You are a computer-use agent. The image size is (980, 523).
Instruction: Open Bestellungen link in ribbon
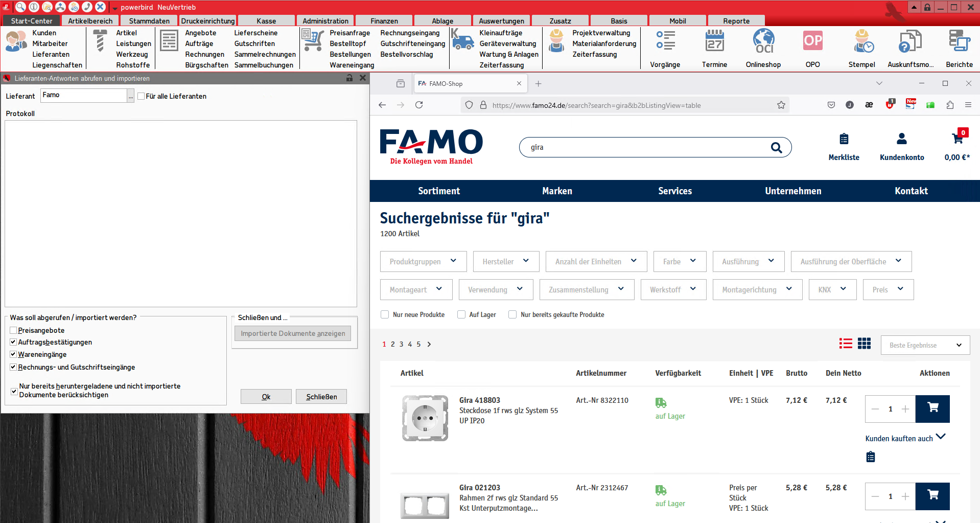click(350, 54)
